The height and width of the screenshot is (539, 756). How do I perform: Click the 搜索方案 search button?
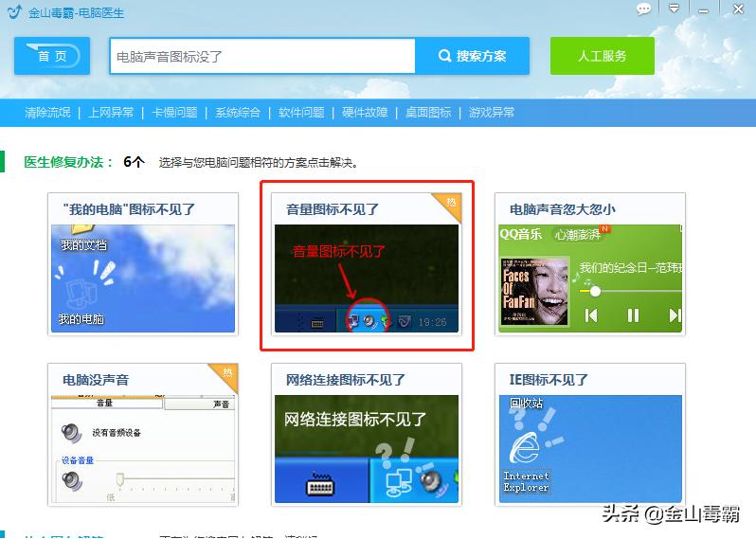[x=473, y=56]
